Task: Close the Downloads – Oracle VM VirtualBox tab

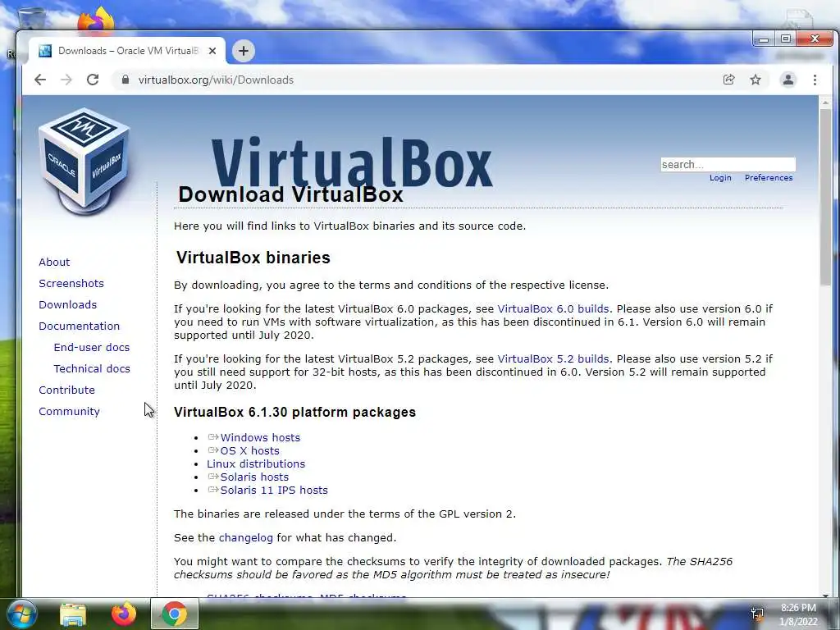Action: [x=212, y=51]
